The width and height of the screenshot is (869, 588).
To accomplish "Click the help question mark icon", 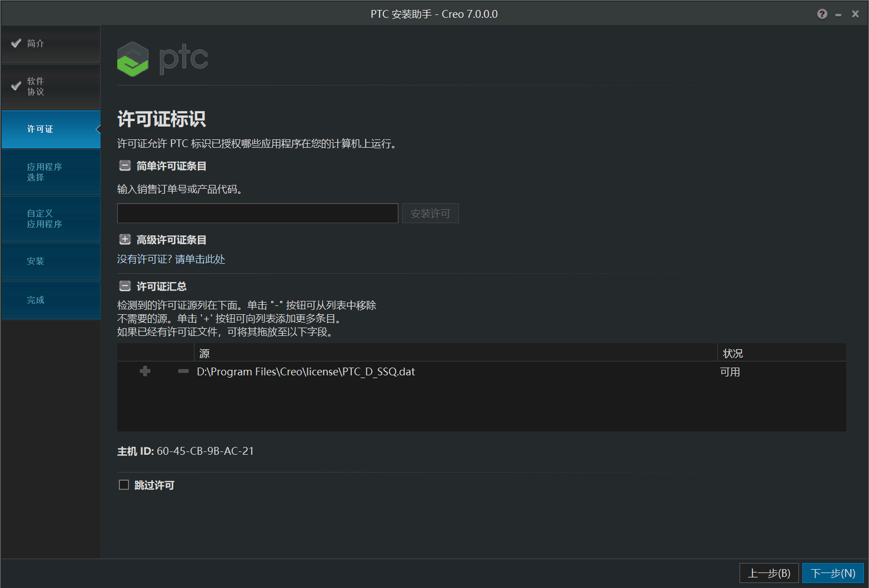I will coord(822,14).
